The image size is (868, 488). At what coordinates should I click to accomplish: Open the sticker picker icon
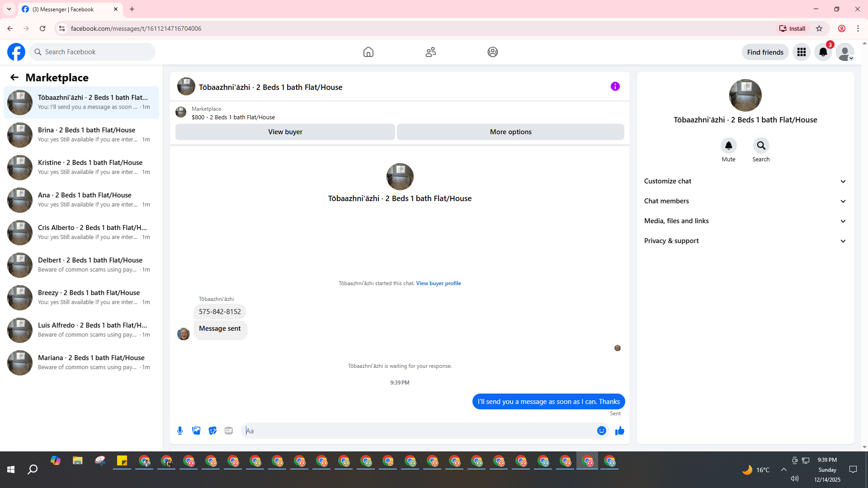[212, 431]
